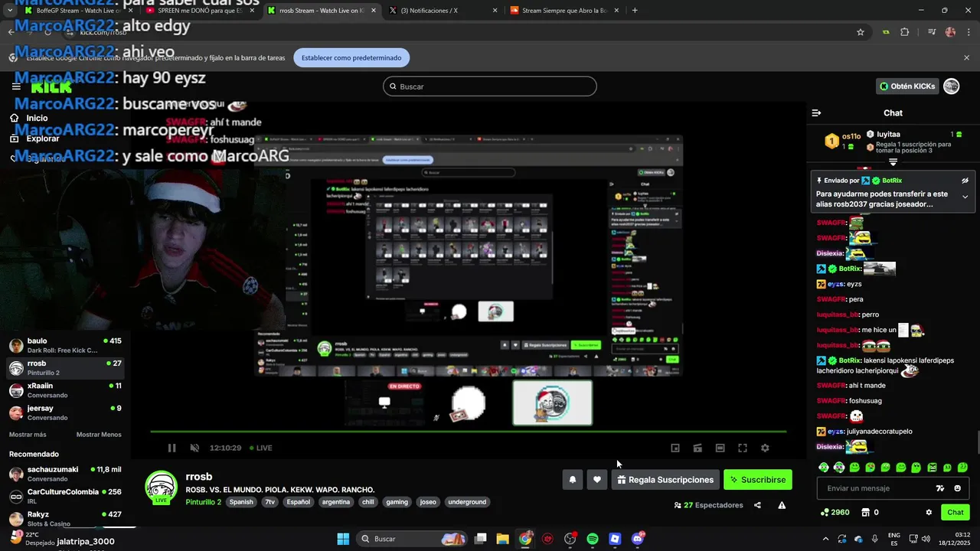The height and width of the screenshot is (551, 980).
Task: Click the Buscar search field on Kick
Action: (x=490, y=86)
